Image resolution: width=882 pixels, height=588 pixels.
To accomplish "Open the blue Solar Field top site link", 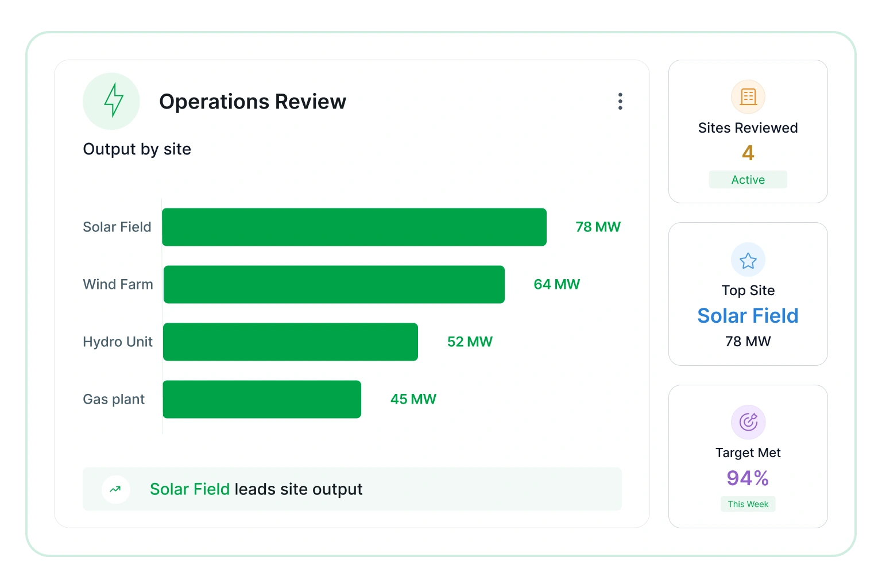I will 748,316.
